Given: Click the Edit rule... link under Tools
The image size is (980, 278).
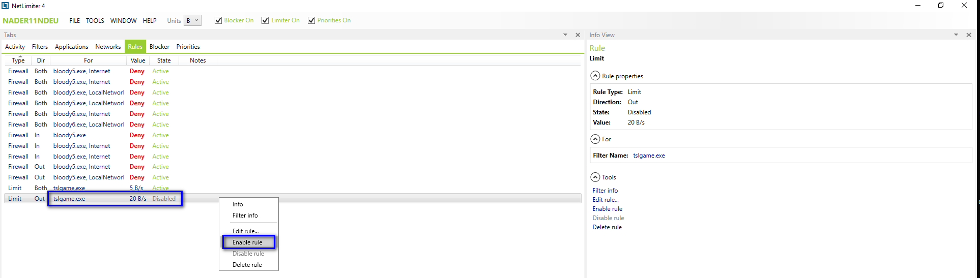Looking at the screenshot, I should pyautogui.click(x=606, y=200).
